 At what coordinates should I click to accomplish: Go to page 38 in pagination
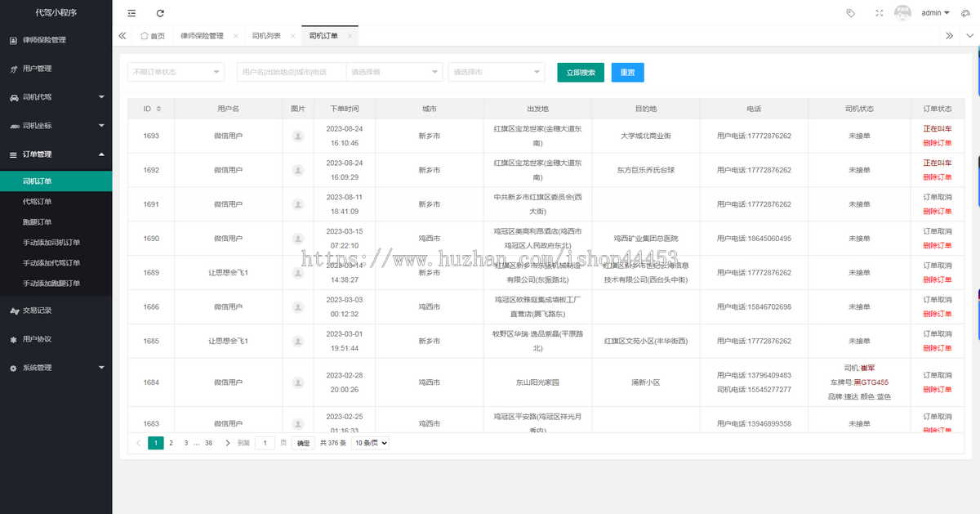[208, 443]
